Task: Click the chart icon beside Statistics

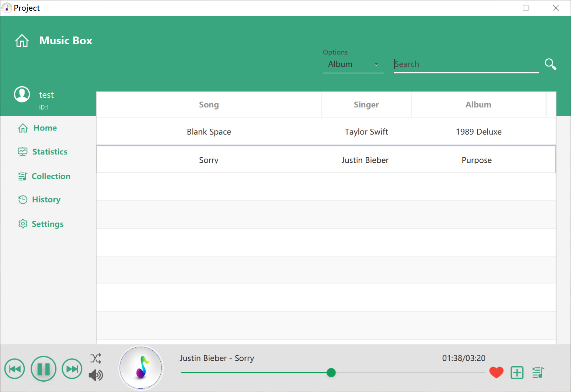Action: coord(22,152)
